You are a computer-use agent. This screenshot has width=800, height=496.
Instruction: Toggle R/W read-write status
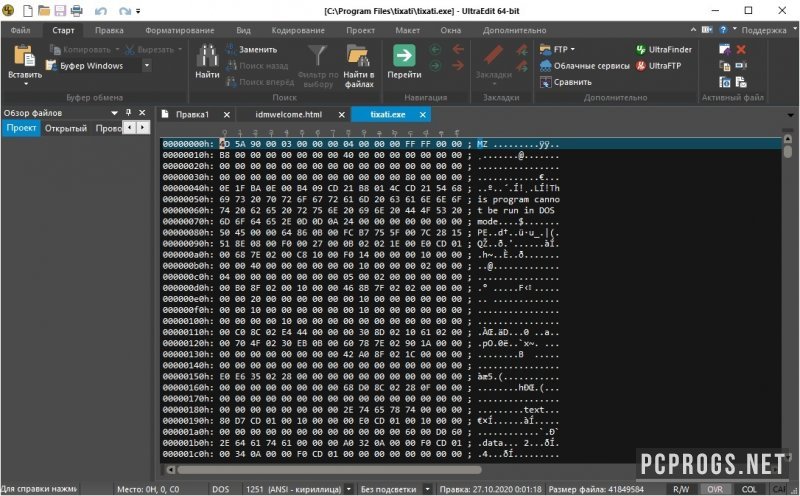pos(681,489)
